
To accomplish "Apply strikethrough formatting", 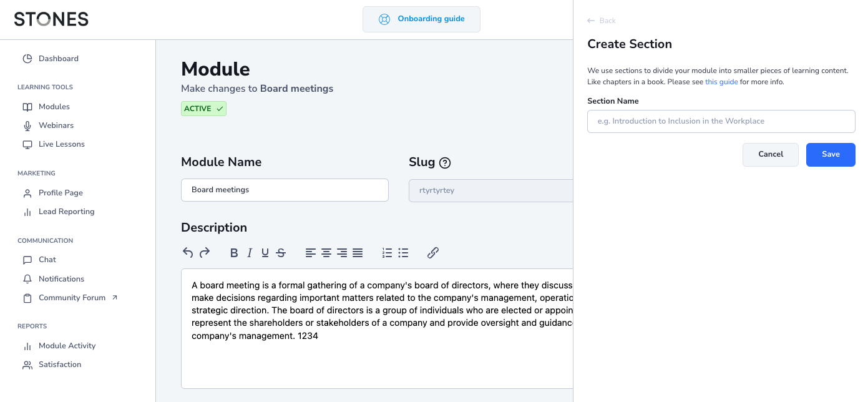I will [281, 253].
